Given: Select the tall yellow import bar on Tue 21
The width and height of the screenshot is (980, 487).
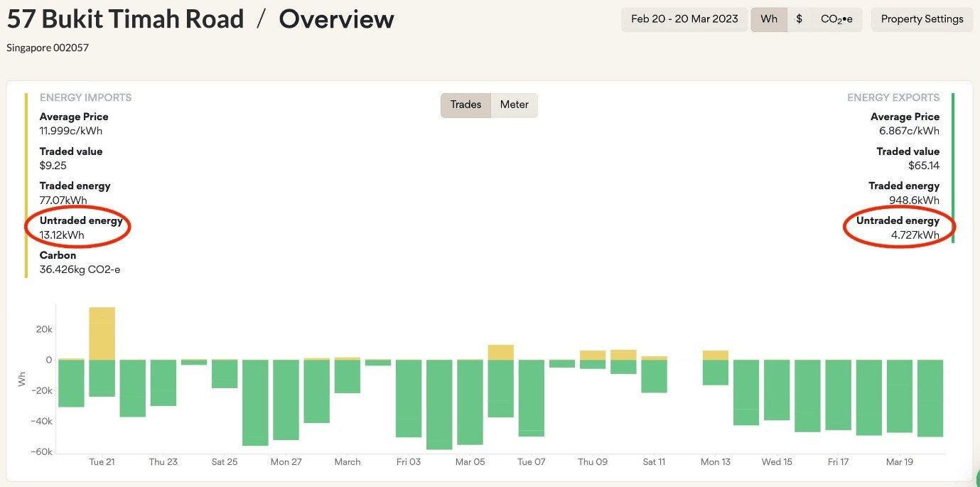Looking at the screenshot, I should [102, 333].
